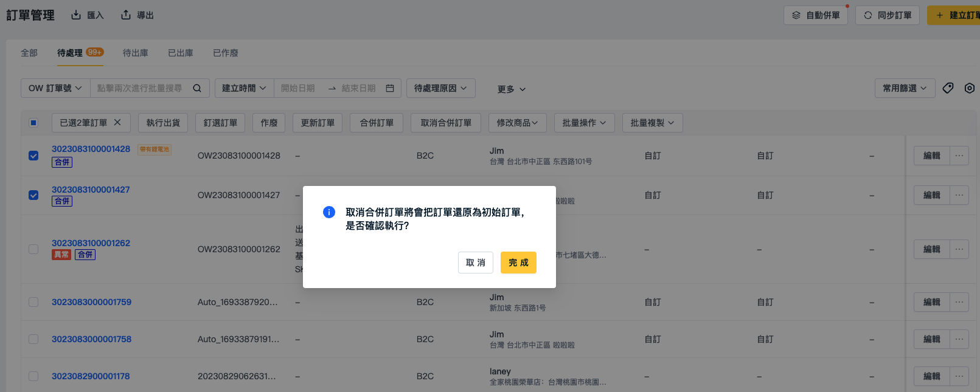Click the 開始日期 input

coord(298,88)
